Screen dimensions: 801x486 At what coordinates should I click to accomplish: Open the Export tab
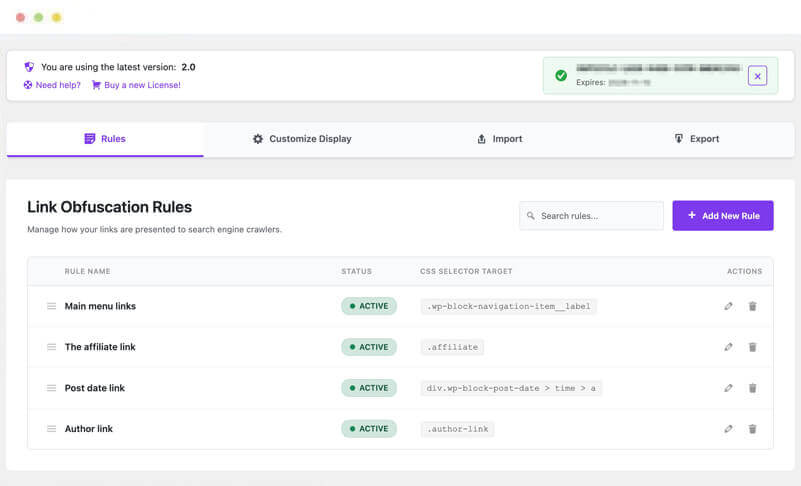(x=696, y=139)
